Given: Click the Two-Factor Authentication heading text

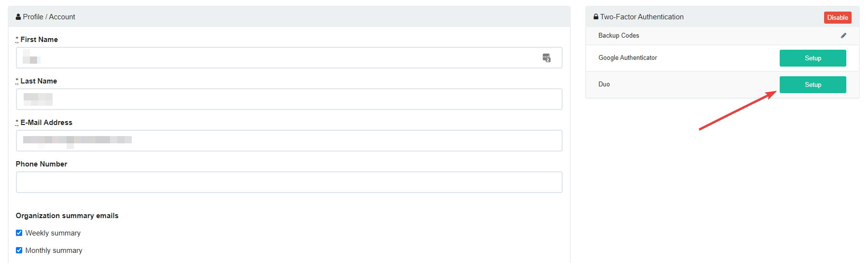Looking at the screenshot, I should pyautogui.click(x=642, y=17).
